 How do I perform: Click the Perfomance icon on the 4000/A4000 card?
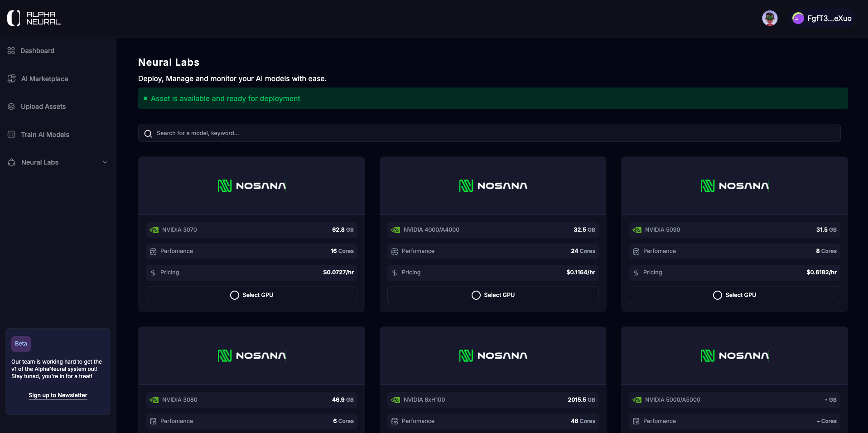coord(395,252)
